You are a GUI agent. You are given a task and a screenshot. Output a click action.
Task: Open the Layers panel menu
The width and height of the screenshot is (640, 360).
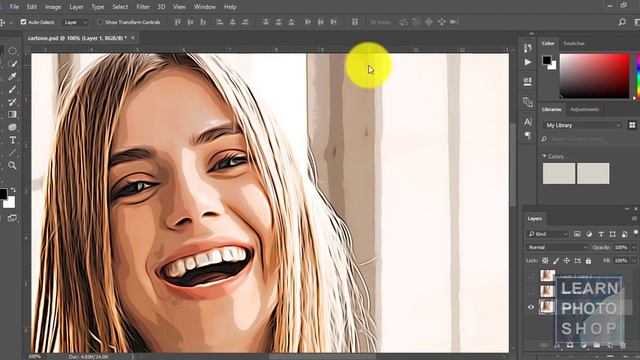coord(634,219)
